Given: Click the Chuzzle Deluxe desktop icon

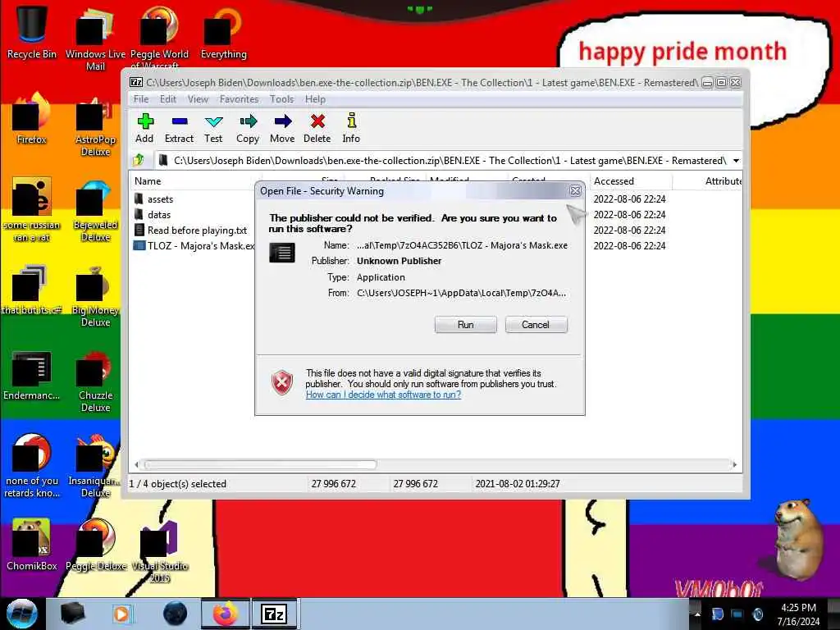Looking at the screenshot, I should (95, 381).
